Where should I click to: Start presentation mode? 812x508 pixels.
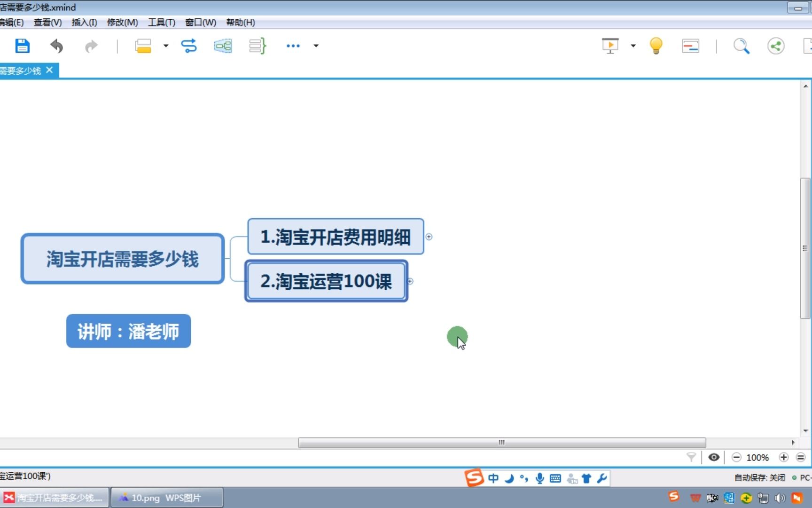point(610,46)
